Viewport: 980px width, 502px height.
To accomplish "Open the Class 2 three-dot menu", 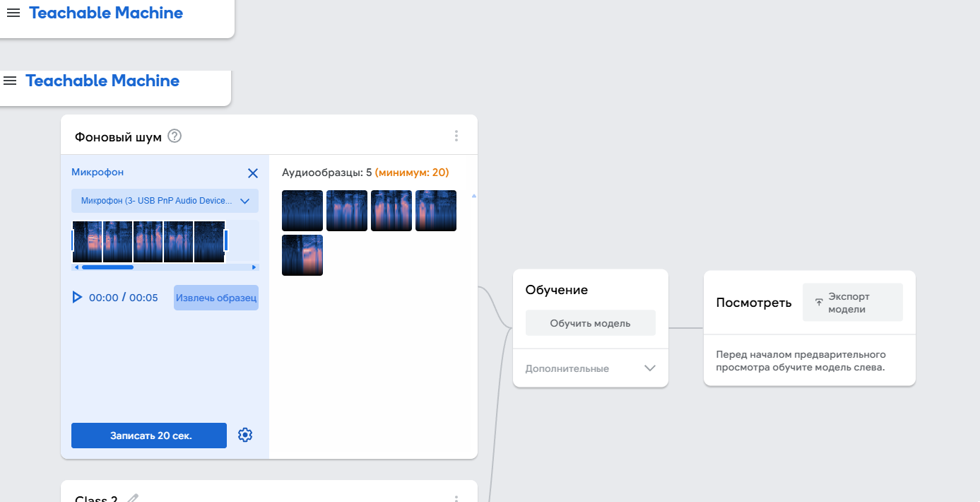I will click(x=456, y=498).
